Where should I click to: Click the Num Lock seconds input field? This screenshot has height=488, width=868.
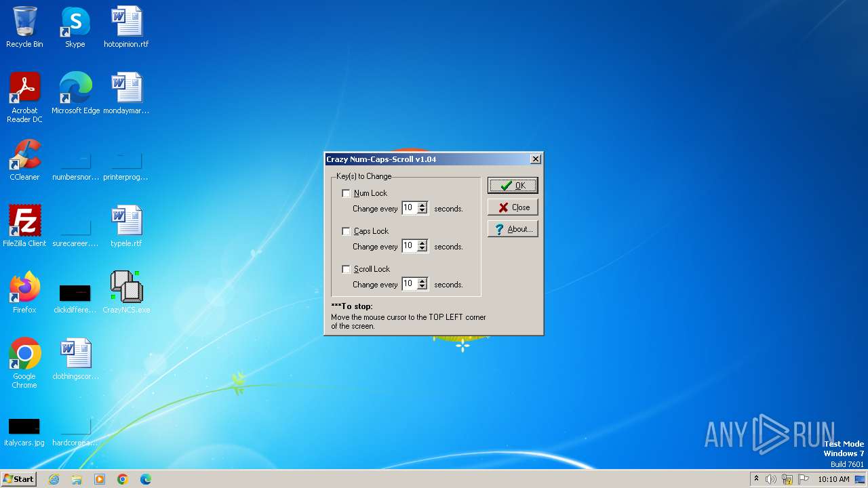(x=410, y=208)
